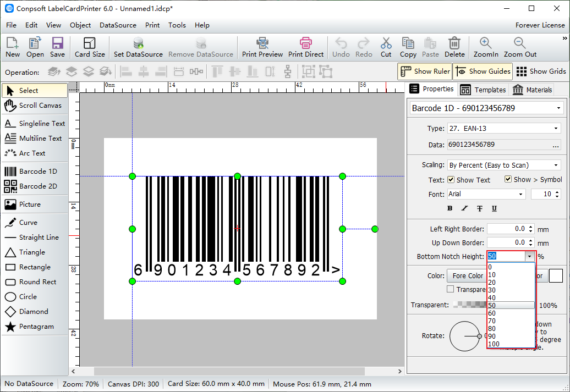The height and width of the screenshot is (392, 570).
Task: Uncheck the Show > Symbol checkbox
Action: coord(508,179)
